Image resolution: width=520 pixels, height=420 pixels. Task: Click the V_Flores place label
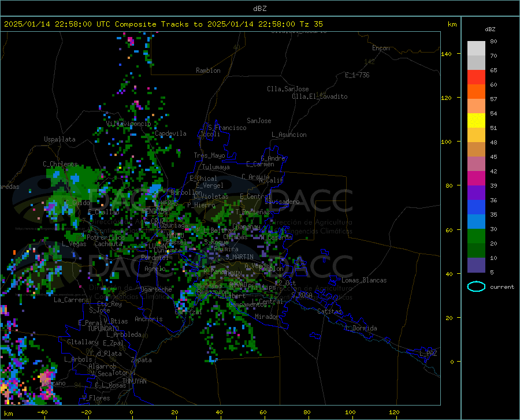(x=96, y=398)
